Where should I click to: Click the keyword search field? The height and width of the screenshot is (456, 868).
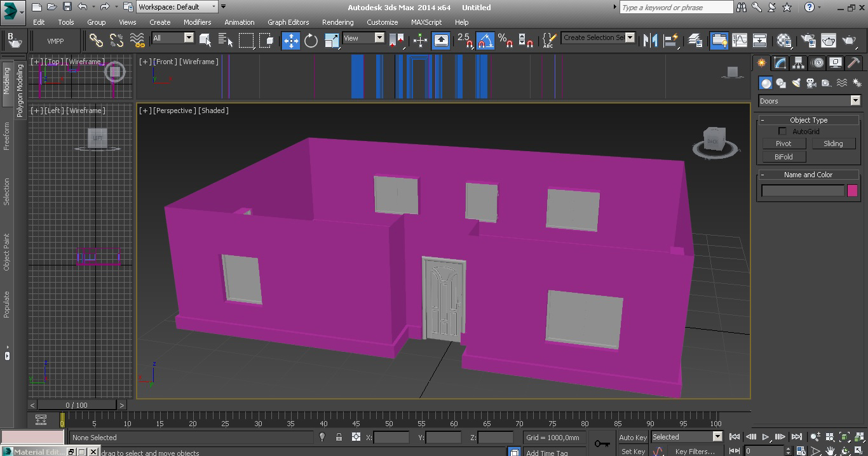click(x=676, y=7)
